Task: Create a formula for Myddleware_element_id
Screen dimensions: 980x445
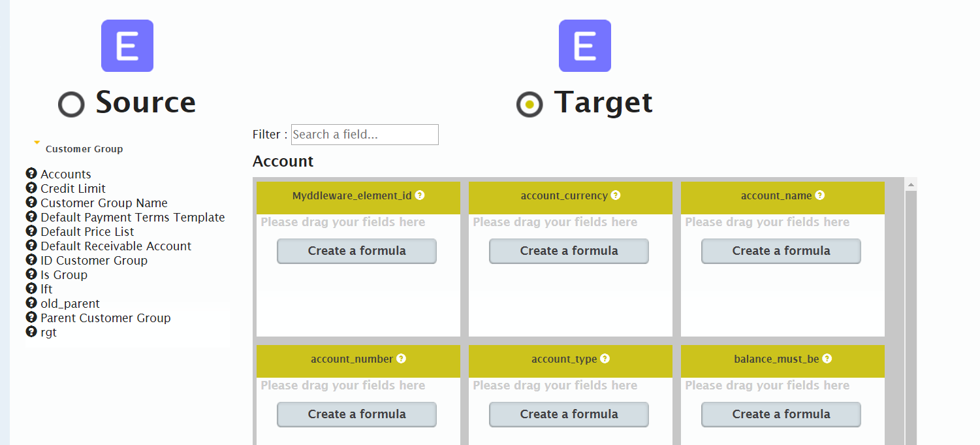Action: [356, 251]
